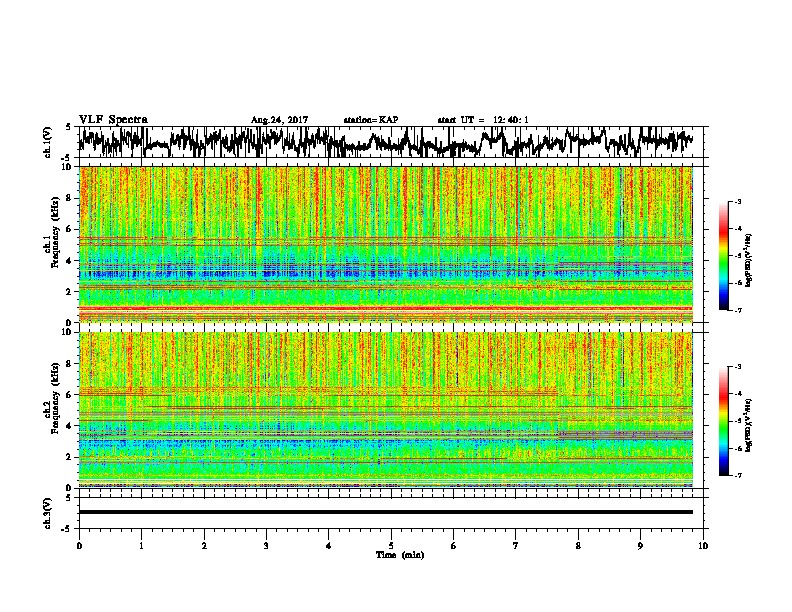Click the "8" tick on the time axis
This screenshot has width=792, height=612.
(578, 546)
